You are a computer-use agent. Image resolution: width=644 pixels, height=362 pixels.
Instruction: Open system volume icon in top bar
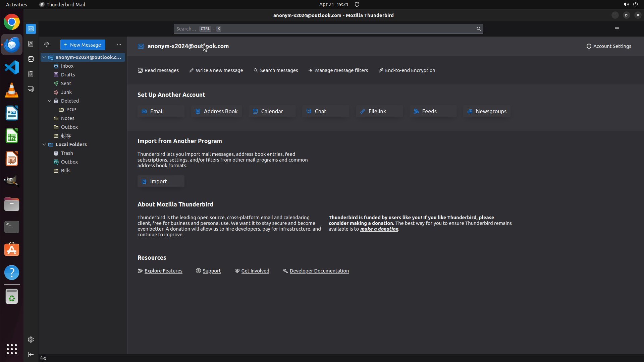[x=626, y=4]
